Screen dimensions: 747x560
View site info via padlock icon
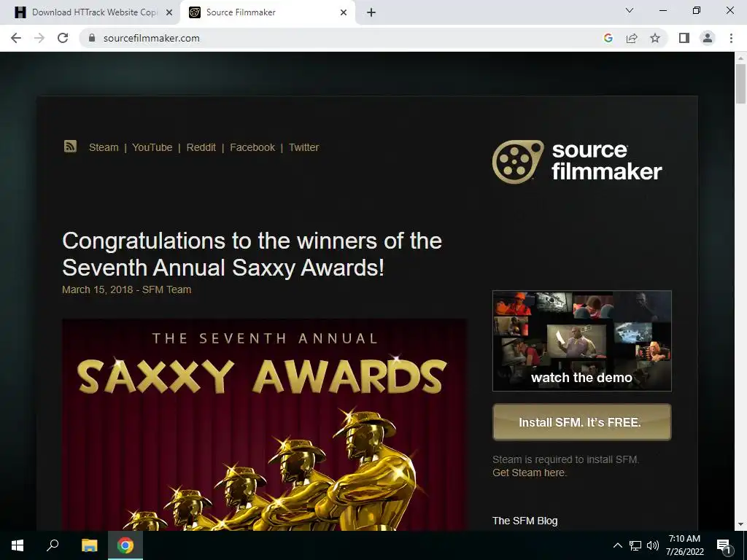[93, 38]
